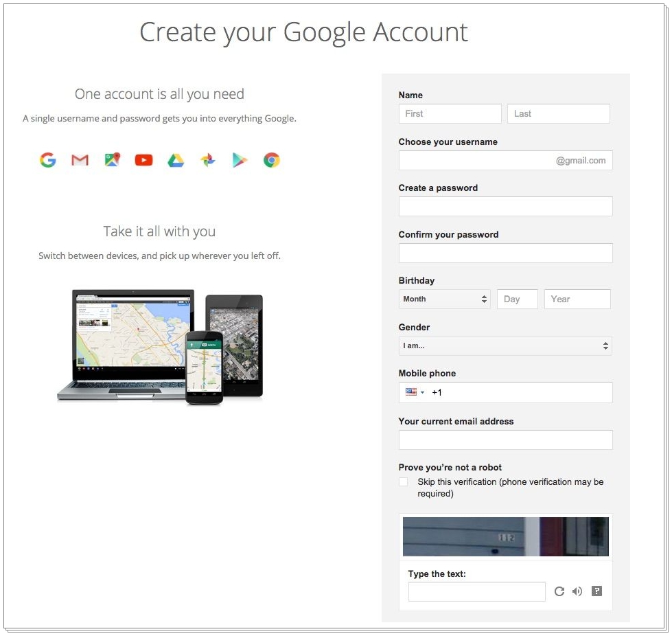Open the birthday Month dropdown

click(x=444, y=299)
